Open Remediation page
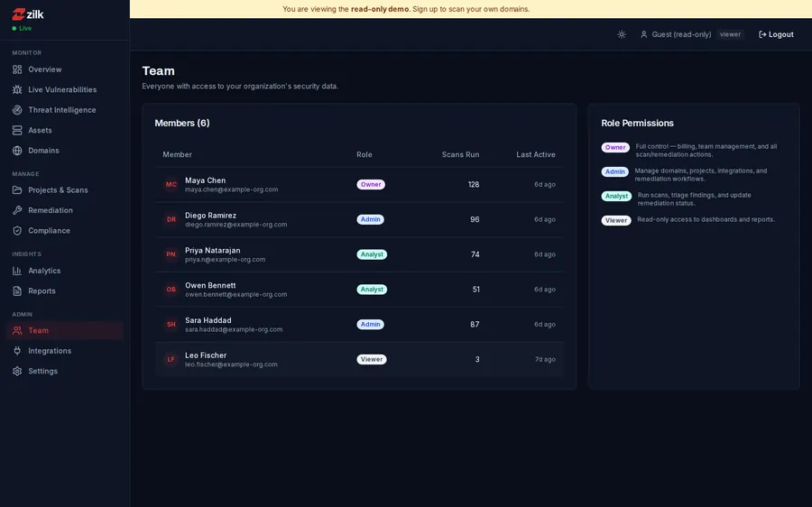The image size is (812, 507). [65, 210]
